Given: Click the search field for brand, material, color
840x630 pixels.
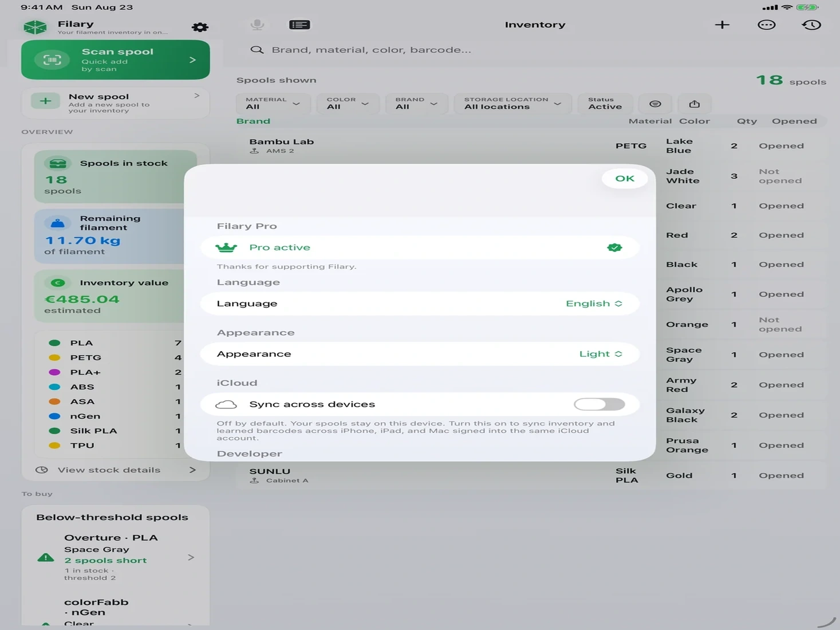Looking at the screenshot, I should tap(530, 50).
